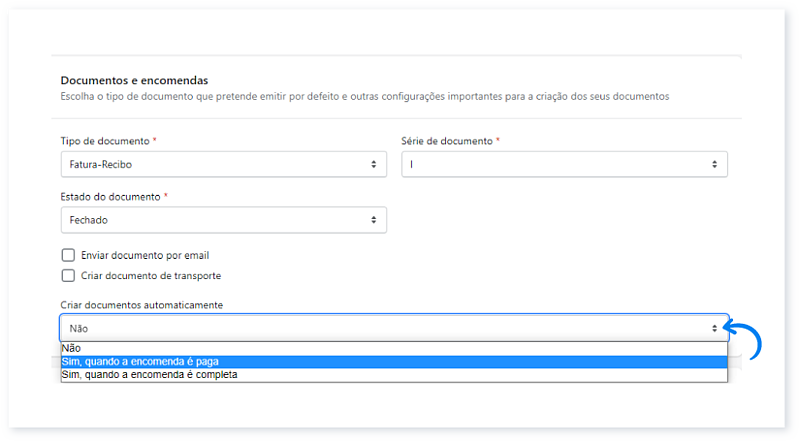Click the up-down arrows in Tipo de documento
The height and width of the screenshot is (442, 800).
click(x=373, y=164)
